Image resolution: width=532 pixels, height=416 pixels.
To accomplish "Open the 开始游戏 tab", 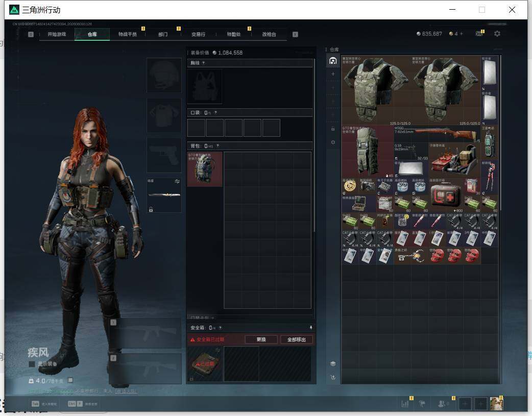I will [x=57, y=34].
